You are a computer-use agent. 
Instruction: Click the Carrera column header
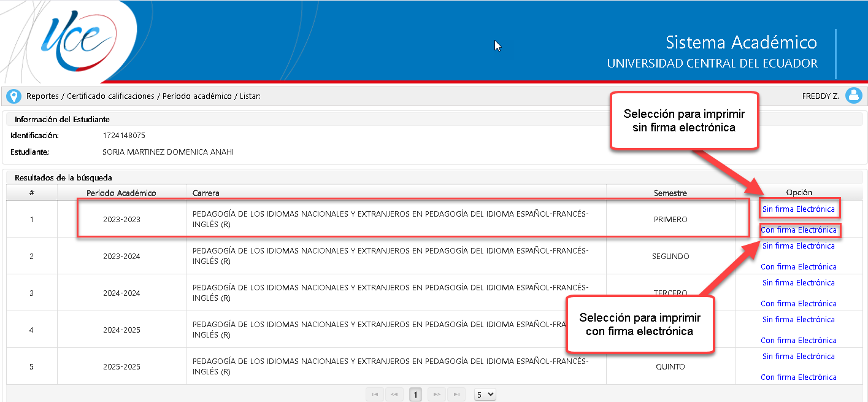pos(396,193)
